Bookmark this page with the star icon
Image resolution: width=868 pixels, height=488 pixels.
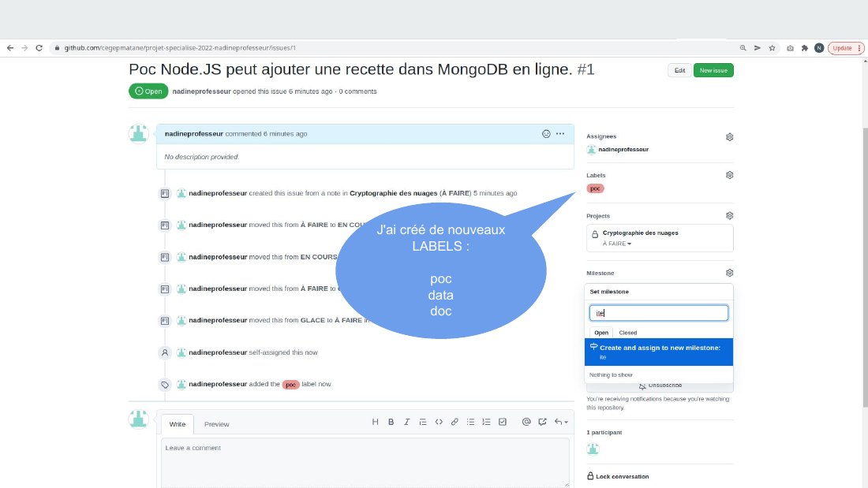(x=772, y=48)
